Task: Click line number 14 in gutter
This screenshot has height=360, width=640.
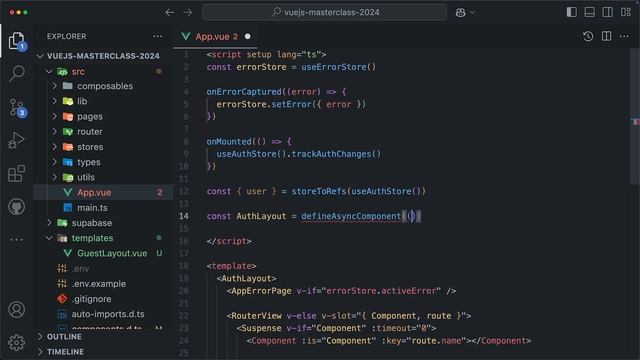Action: (x=184, y=216)
